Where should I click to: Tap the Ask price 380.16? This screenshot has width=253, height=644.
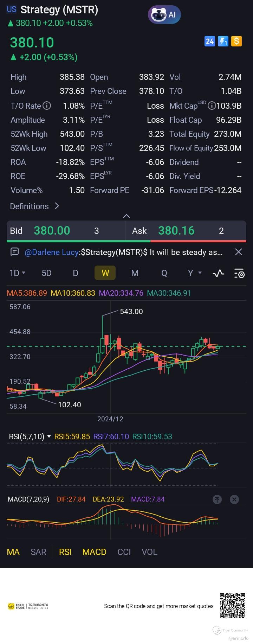(176, 231)
